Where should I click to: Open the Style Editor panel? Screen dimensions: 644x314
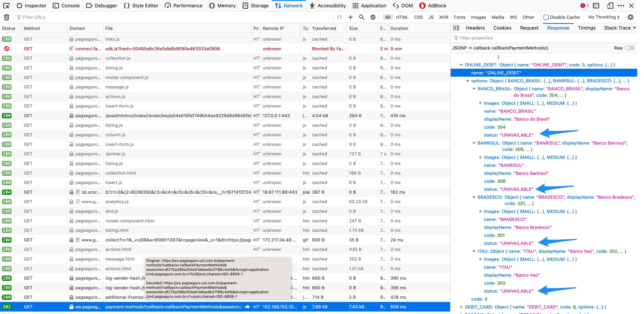(141, 5)
